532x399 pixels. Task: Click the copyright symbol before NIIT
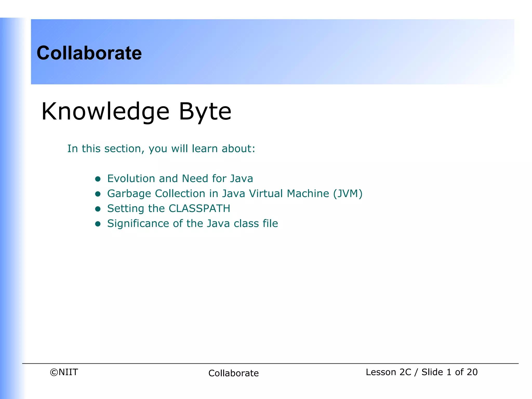(54, 372)
